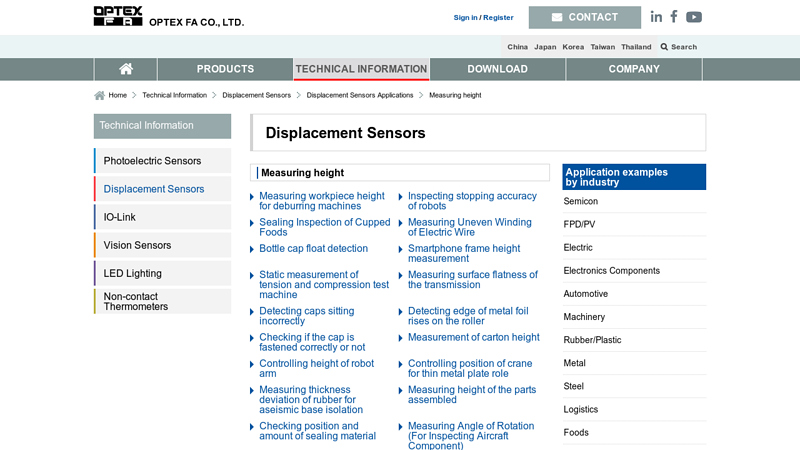Open the DOWNLOAD menu
The width and height of the screenshot is (800, 450).
coord(497,69)
